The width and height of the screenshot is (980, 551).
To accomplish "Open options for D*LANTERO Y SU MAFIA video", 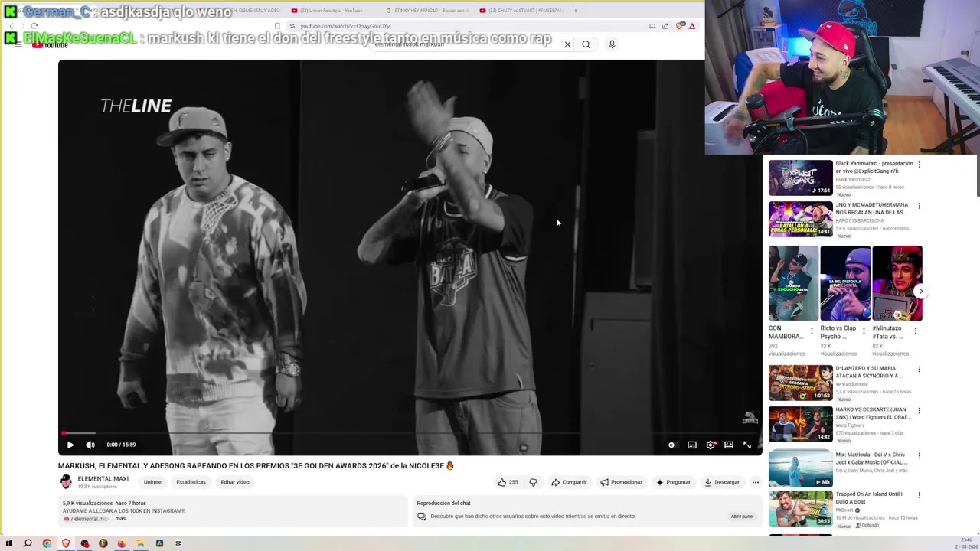I will point(920,370).
